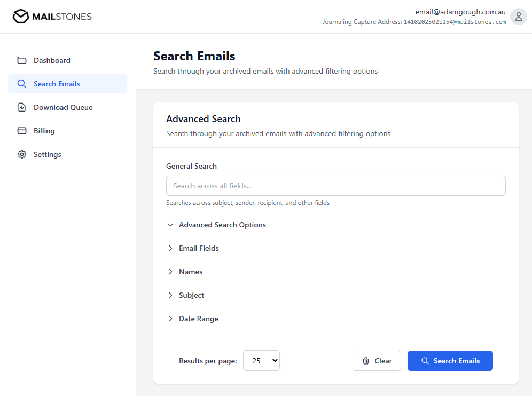Switch to the Billing section
This screenshot has width=532, height=396.
(x=44, y=130)
